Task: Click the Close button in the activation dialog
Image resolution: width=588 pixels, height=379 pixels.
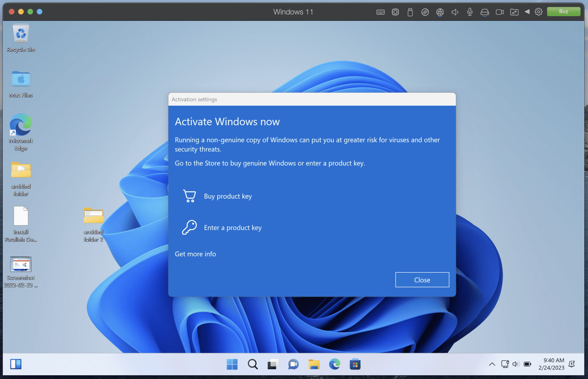Action: (422, 280)
